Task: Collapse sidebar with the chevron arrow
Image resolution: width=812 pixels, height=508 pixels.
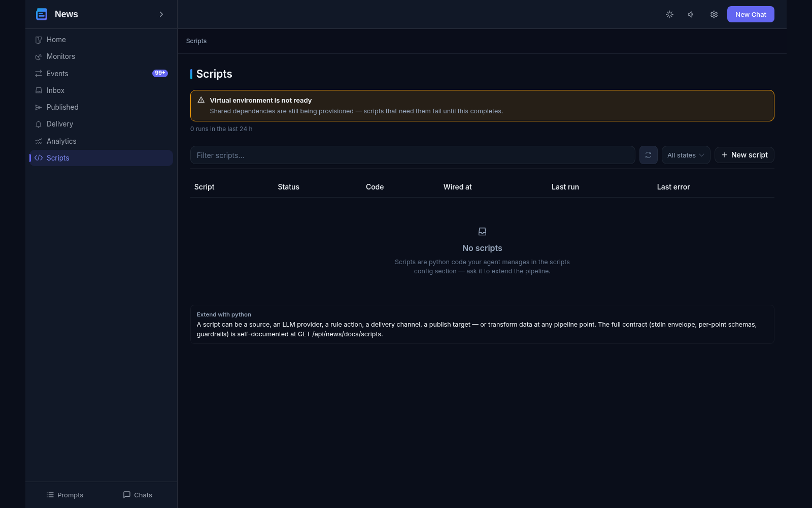Action: pos(161,14)
